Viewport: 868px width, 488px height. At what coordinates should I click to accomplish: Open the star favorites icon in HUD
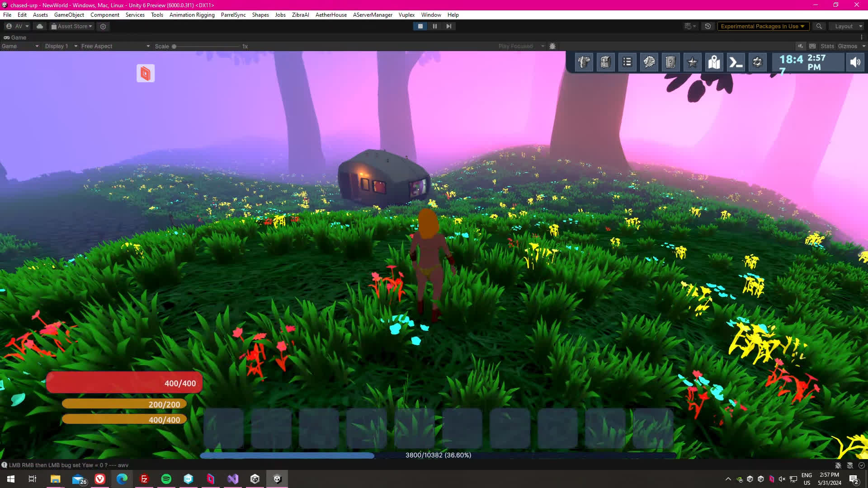(x=692, y=62)
